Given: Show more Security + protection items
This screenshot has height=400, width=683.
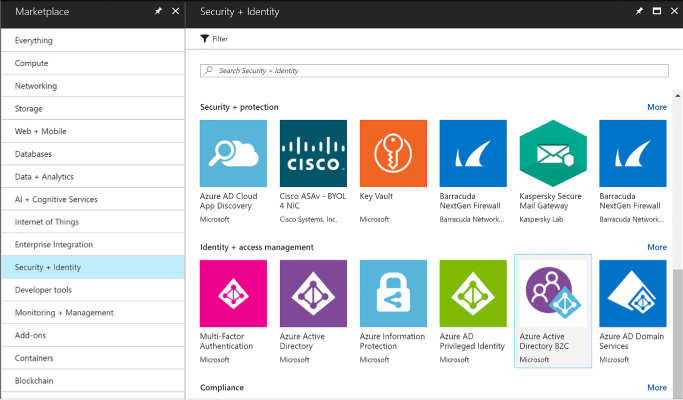Looking at the screenshot, I should (657, 107).
